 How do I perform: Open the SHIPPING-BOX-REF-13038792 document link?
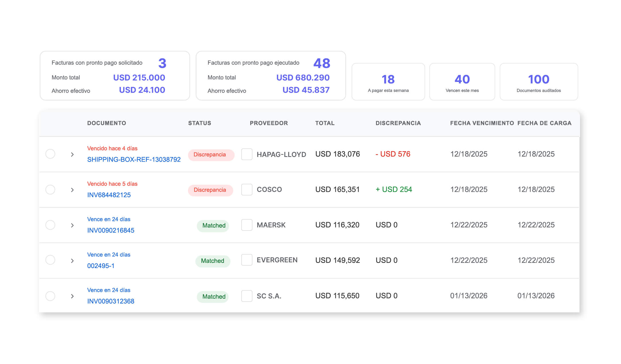click(x=134, y=160)
